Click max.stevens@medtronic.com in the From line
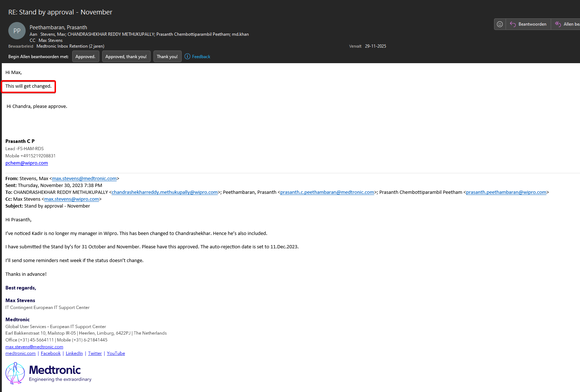The image size is (580, 392). pos(84,179)
